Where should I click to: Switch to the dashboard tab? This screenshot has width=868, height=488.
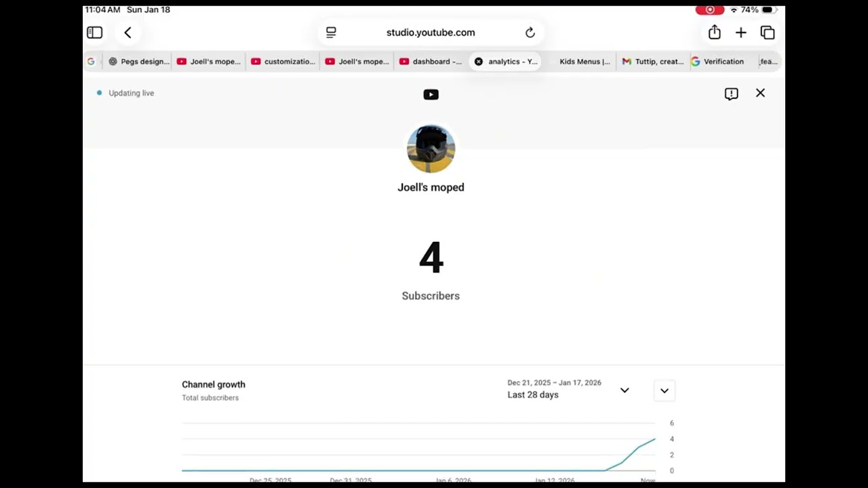[x=431, y=62]
